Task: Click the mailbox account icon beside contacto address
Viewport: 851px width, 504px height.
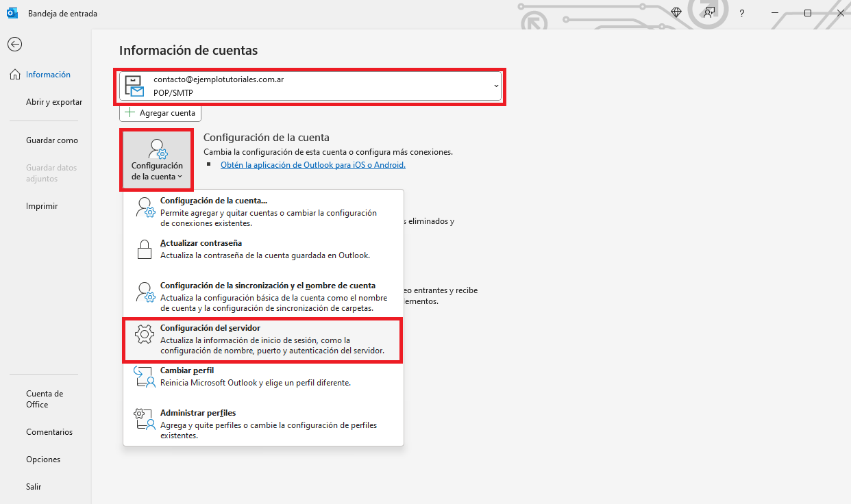Action: tap(134, 86)
